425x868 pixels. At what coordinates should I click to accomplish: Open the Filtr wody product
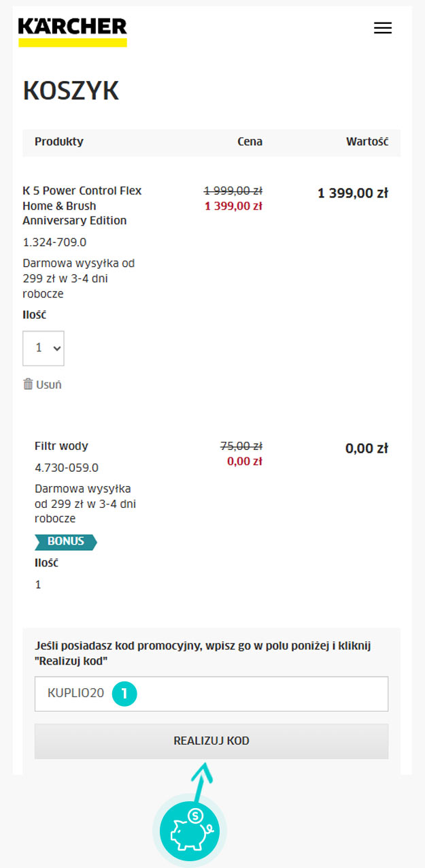pyautogui.click(x=61, y=446)
